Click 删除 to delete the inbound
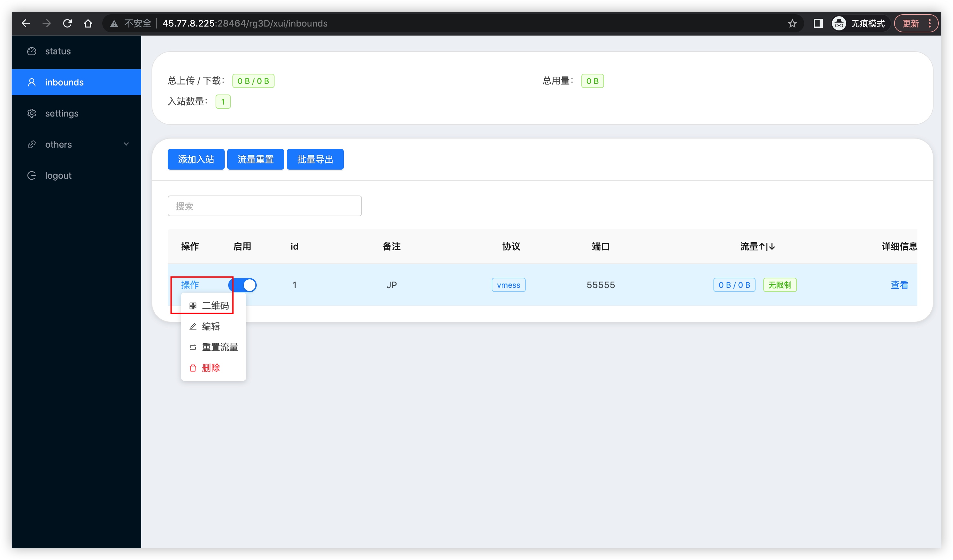This screenshot has width=953, height=560. 211,367
